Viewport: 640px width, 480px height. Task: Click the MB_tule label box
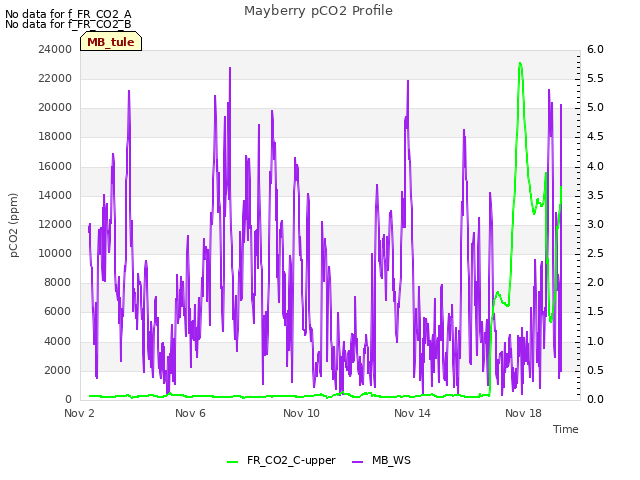(111, 41)
